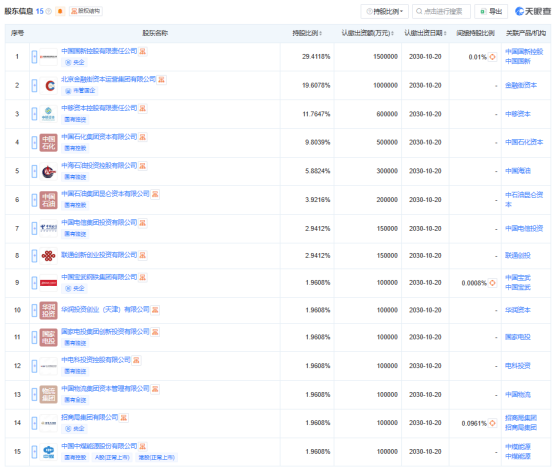
Task: Sort by 认缴出资日期 column header
Action: click(x=425, y=33)
